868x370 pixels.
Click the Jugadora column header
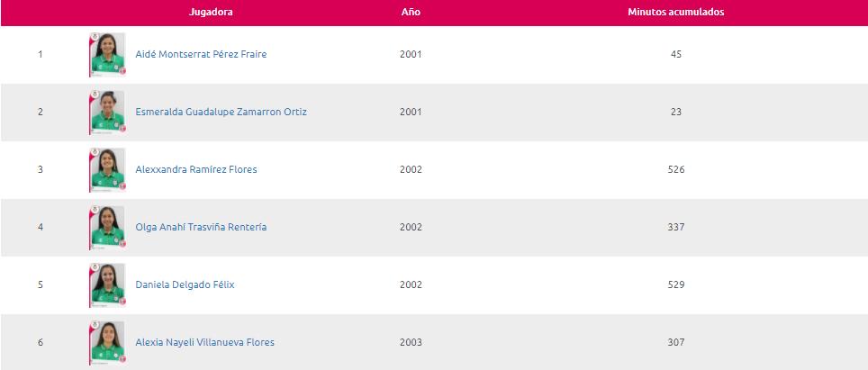tap(211, 13)
